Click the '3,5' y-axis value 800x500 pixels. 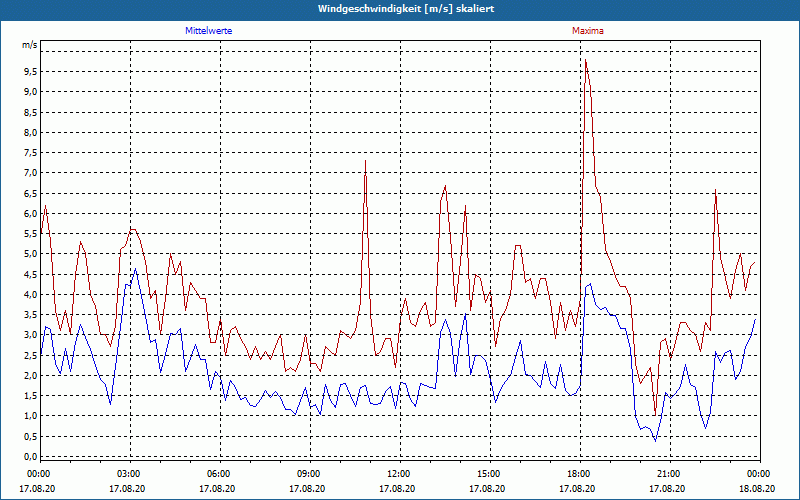(31, 315)
